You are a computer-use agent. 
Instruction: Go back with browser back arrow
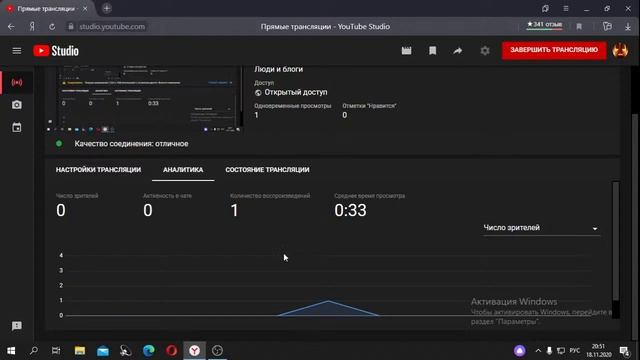[x=11, y=27]
